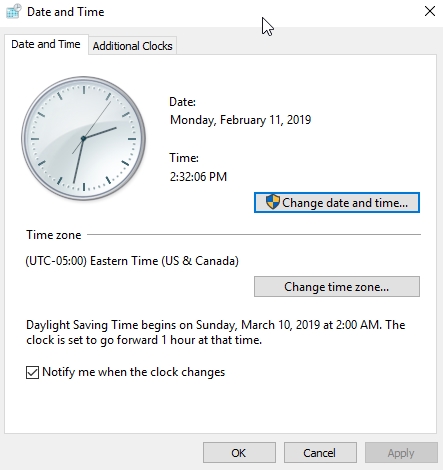Dismiss dialog with Cancel button

[320, 453]
